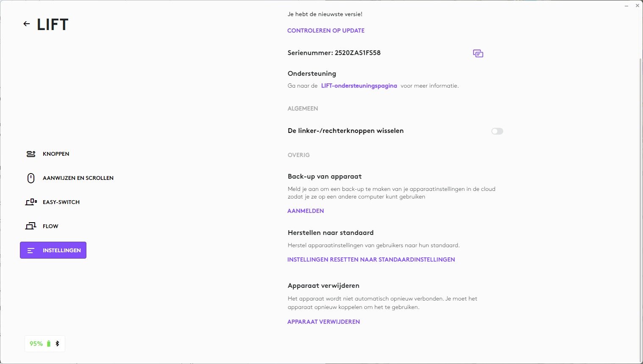643x364 pixels.
Task: Open the KNOPPEN menu section
Action: (56, 154)
